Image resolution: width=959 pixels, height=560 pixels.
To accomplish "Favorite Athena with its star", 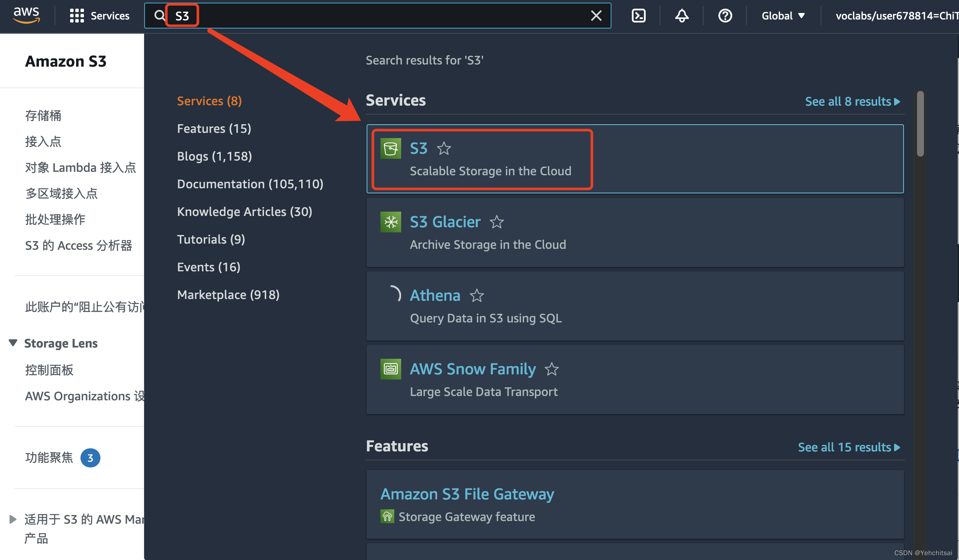I will click(x=477, y=296).
